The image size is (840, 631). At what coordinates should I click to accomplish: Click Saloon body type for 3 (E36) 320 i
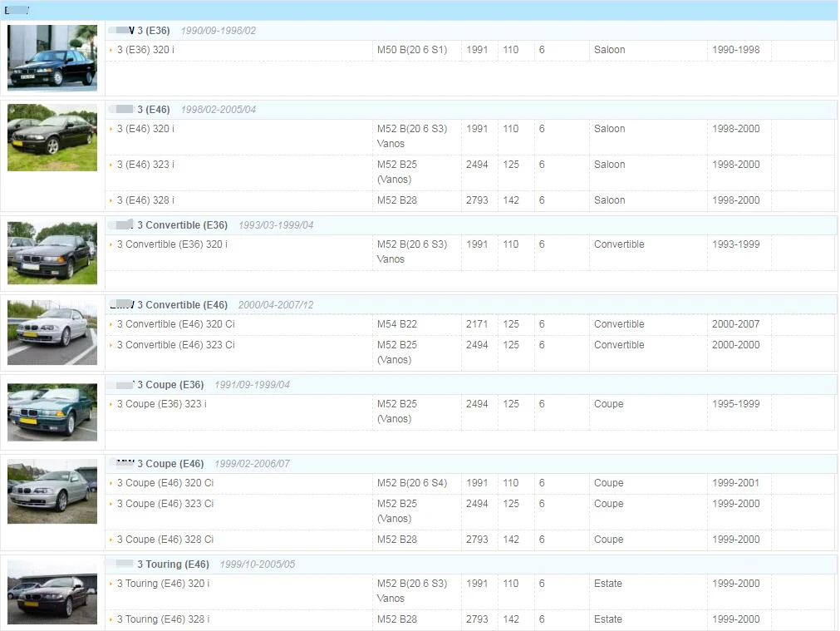610,50
